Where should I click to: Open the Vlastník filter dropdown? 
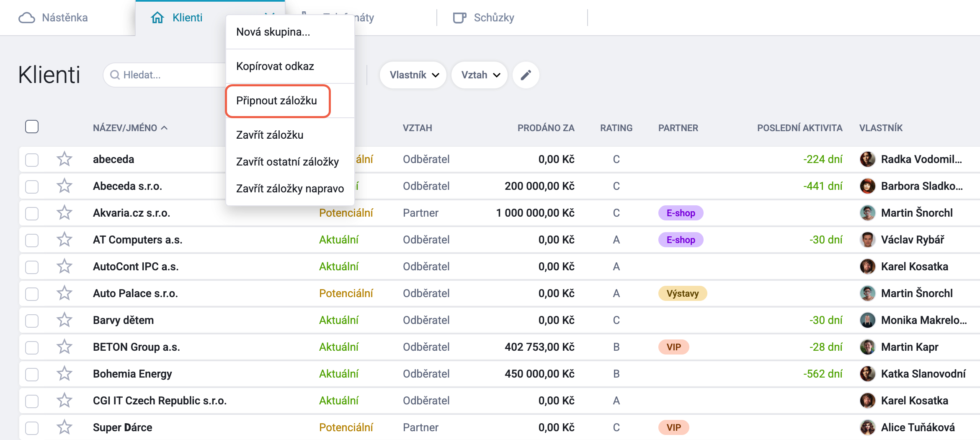(413, 75)
